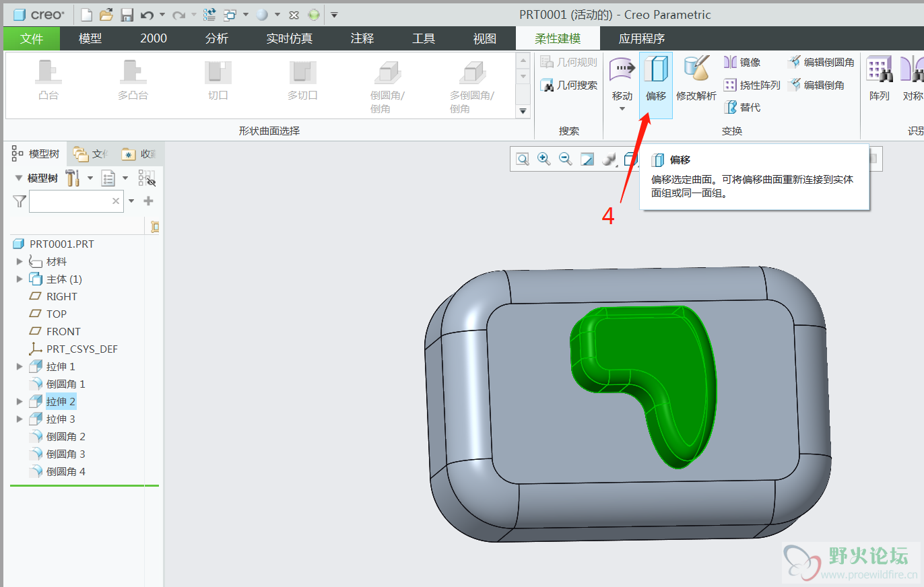This screenshot has height=587, width=924.
Task: Expand the 拉伸 1 feature node
Action: [20, 366]
